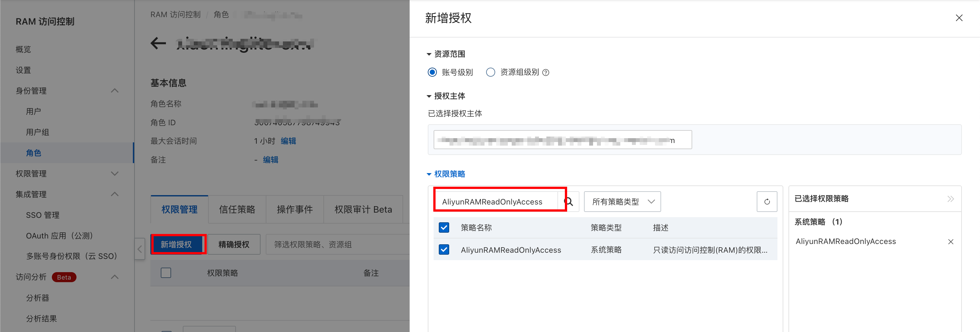The height and width of the screenshot is (332, 980).
Task: Click the 策略类型 column header
Action: (606, 227)
